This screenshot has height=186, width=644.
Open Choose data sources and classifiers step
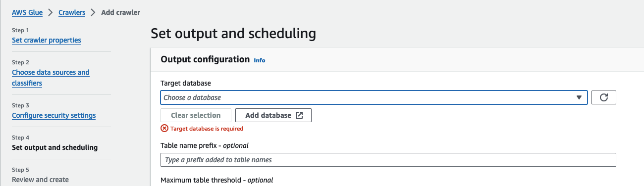tap(51, 78)
